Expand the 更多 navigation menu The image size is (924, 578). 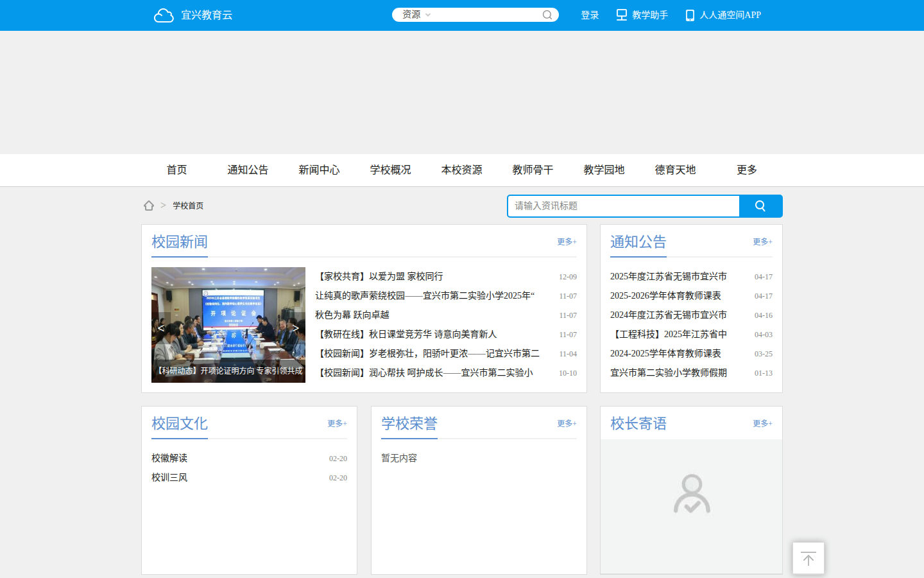click(x=746, y=170)
